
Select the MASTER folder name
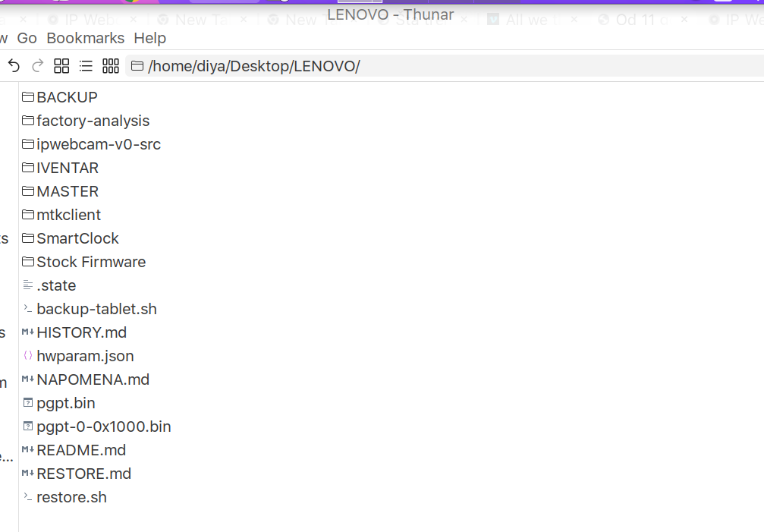(68, 191)
